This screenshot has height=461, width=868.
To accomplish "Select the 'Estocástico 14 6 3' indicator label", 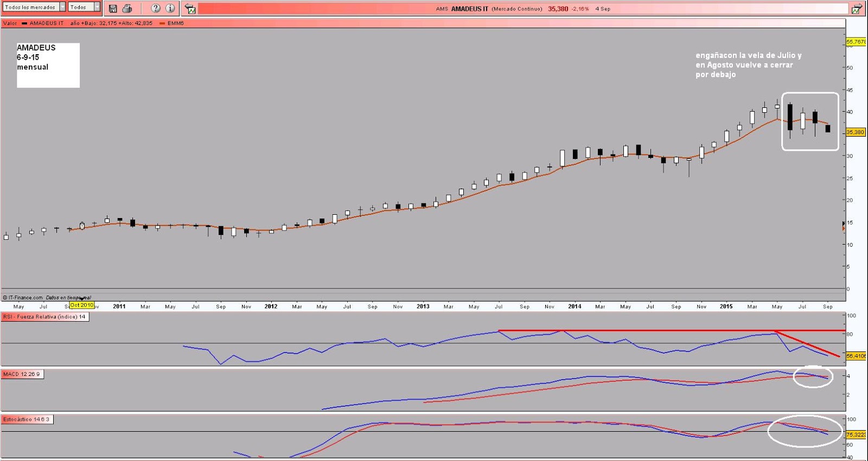I will click(27, 419).
